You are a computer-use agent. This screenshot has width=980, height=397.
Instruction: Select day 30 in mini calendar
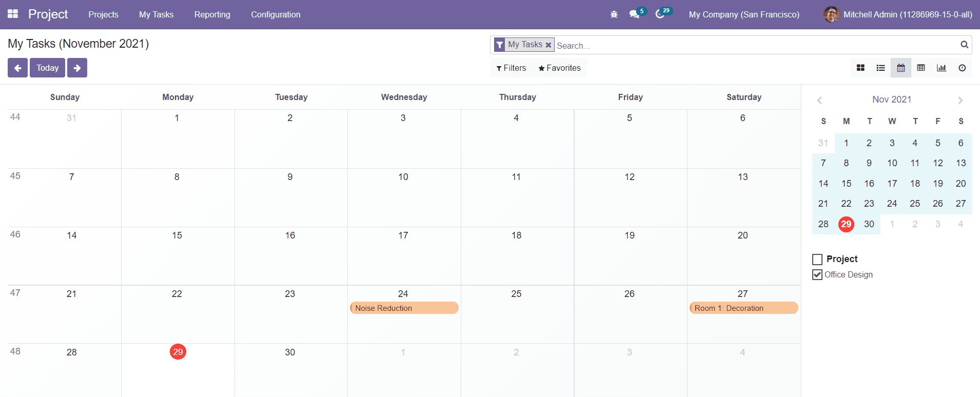pyautogui.click(x=869, y=224)
